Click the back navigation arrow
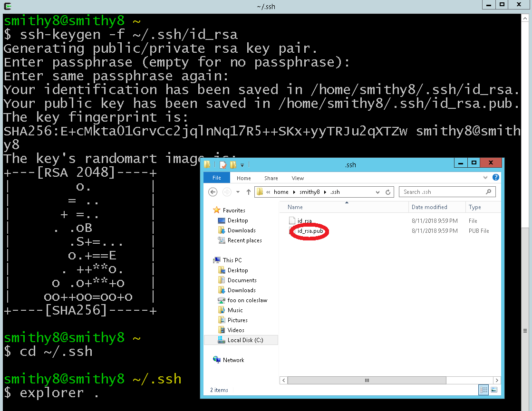This screenshot has width=532, height=411. click(213, 192)
